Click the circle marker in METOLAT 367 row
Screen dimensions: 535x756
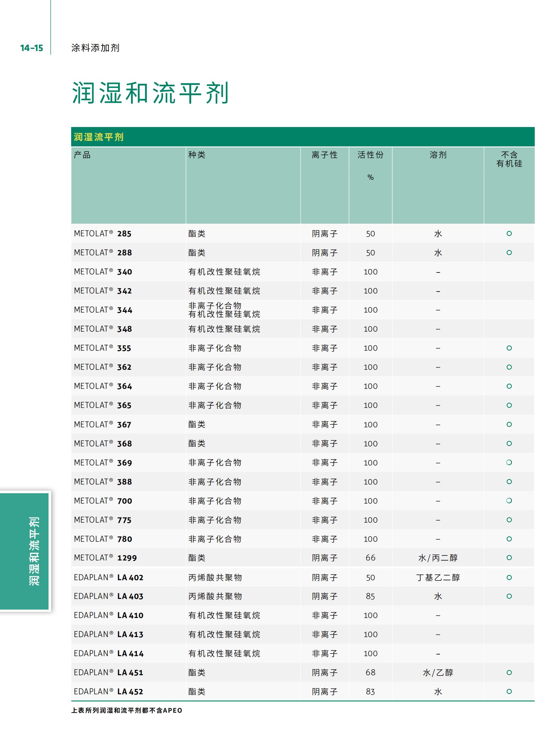pyautogui.click(x=509, y=424)
